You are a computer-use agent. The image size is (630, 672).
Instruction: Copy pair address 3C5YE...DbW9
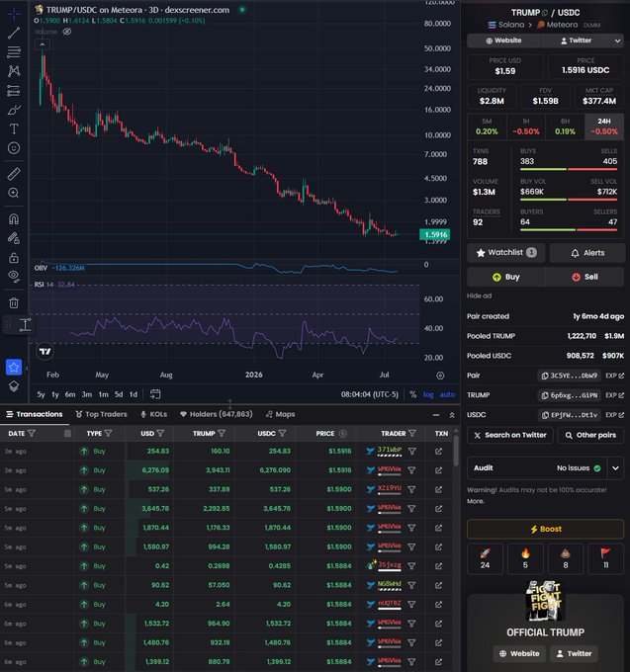point(569,376)
